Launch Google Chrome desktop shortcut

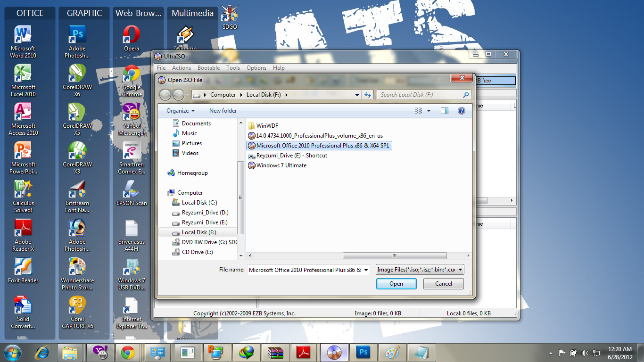point(132,80)
